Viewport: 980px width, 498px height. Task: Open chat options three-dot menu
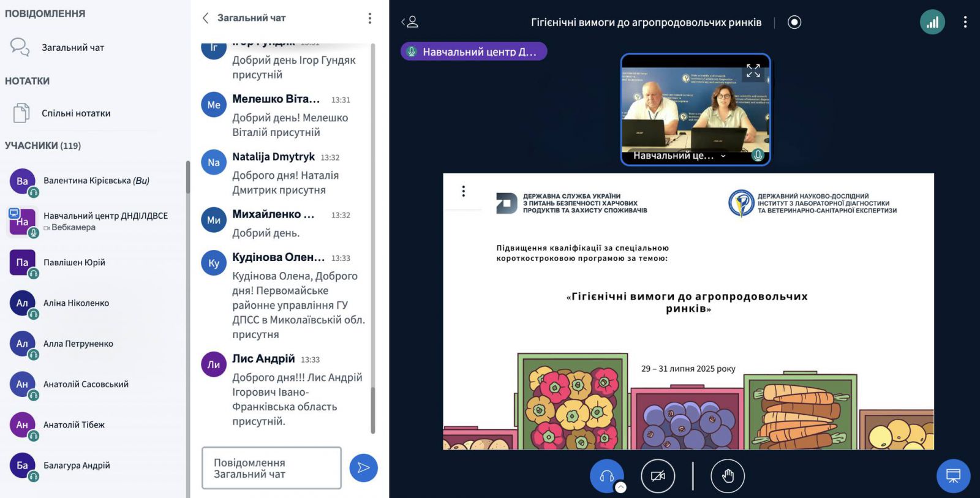pyautogui.click(x=369, y=18)
